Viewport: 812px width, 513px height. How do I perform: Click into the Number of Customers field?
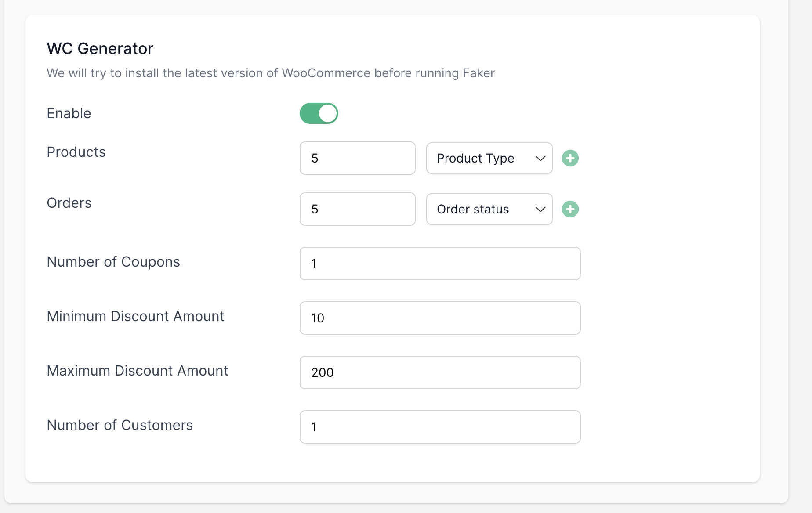[x=440, y=427]
